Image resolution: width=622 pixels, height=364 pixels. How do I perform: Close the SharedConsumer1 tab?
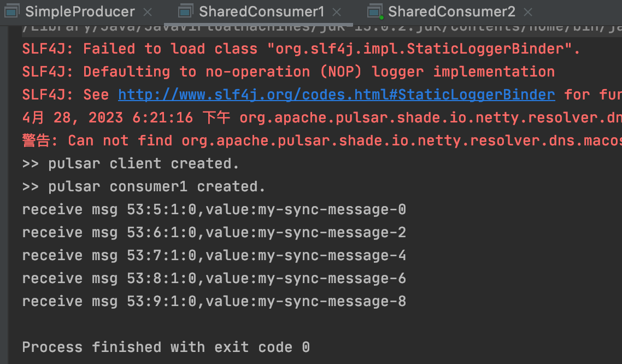coord(337,12)
